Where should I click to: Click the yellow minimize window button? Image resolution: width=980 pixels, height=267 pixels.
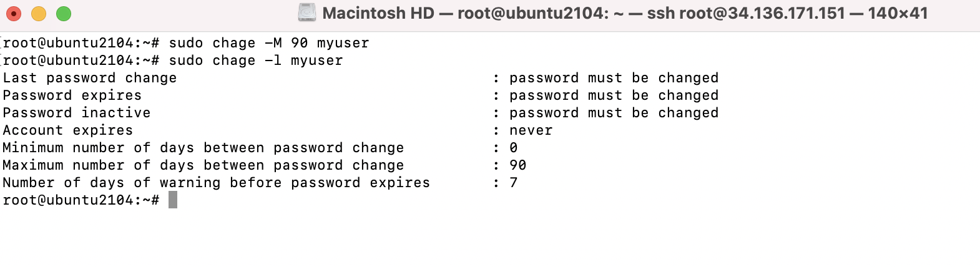coord(39,13)
